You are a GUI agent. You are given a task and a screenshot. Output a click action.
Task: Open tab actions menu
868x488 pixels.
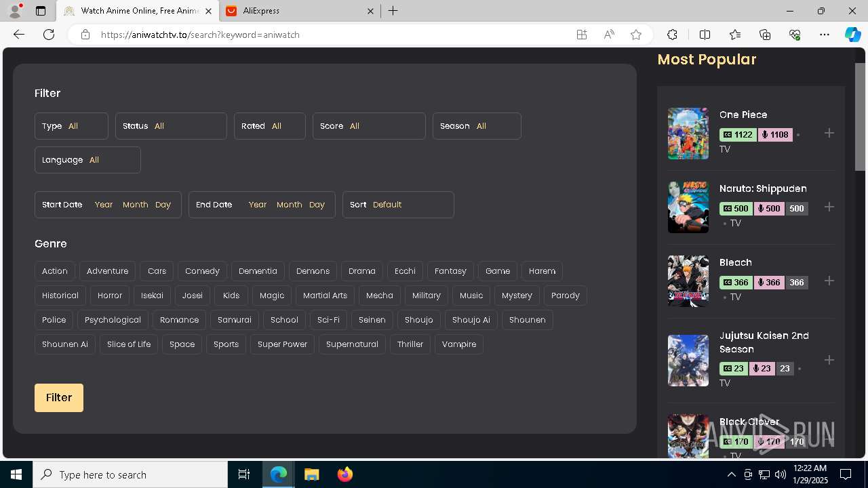point(41,11)
